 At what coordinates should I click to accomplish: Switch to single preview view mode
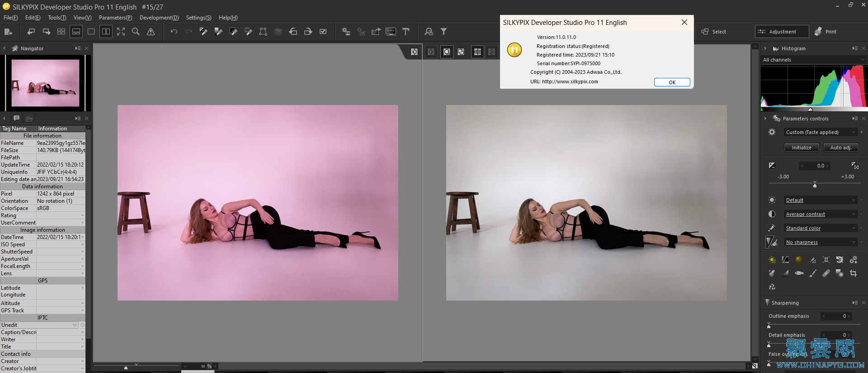[91, 32]
